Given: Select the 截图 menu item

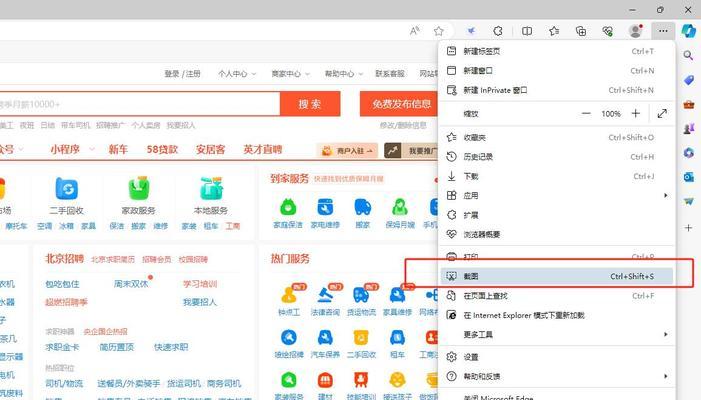Looking at the screenshot, I should pyautogui.click(x=557, y=276).
